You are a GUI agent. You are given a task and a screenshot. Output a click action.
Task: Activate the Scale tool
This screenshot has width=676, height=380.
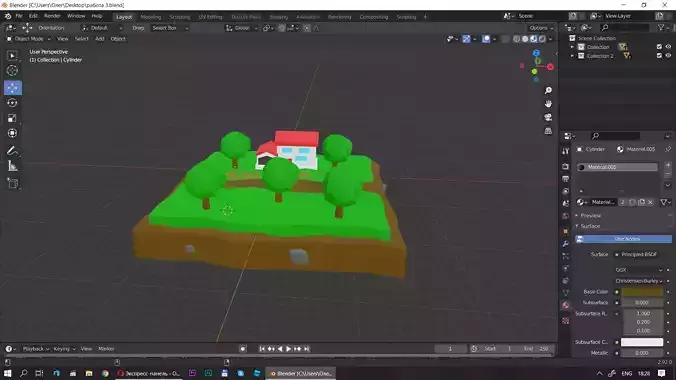(x=12, y=118)
